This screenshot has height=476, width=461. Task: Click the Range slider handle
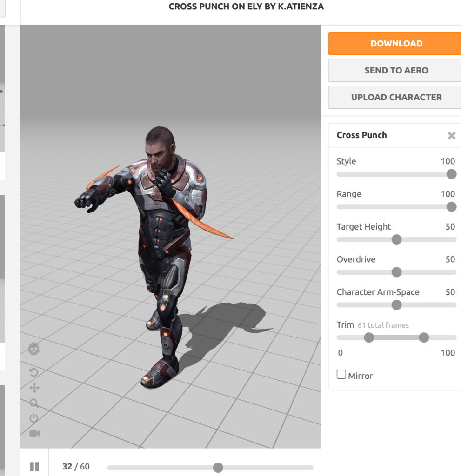(451, 207)
